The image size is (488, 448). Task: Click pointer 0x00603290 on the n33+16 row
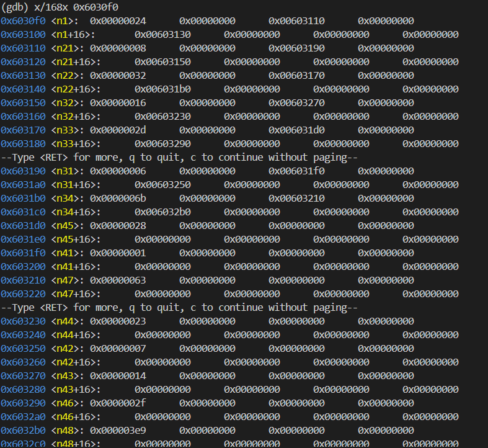point(162,144)
